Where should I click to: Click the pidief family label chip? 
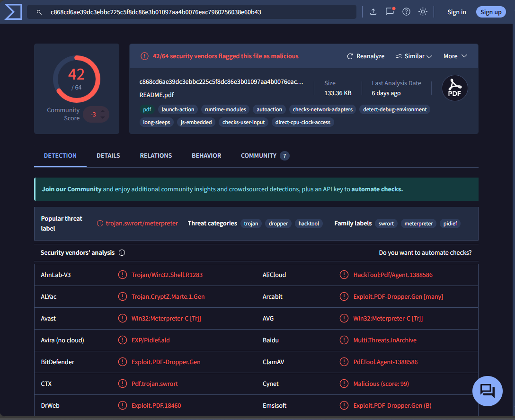click(450, 223)
